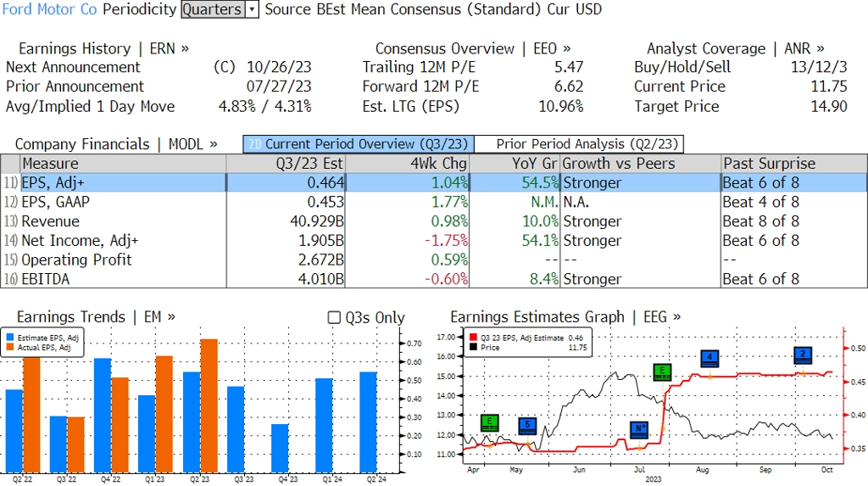Open Earnings Estimates Graph EEG screen
Image resolution: width=868 pixels, height=486 pixels.
(x=565, y=317)
